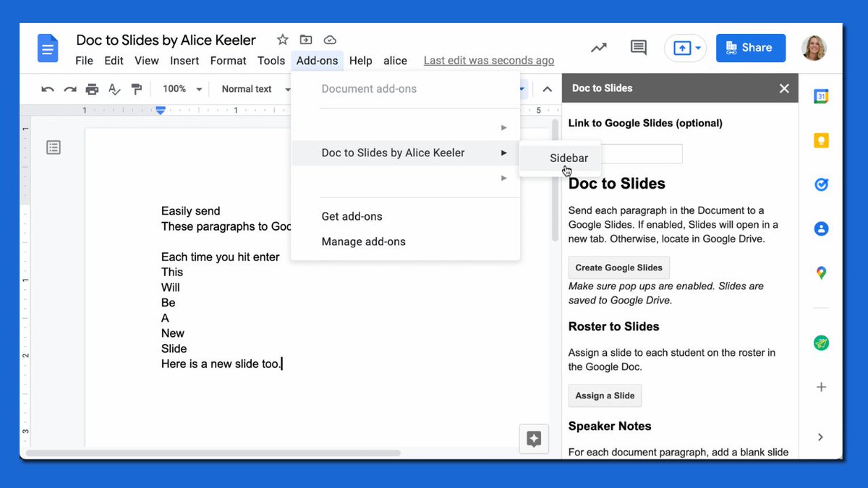Screen dimensions: 868x488
Task: Open the View menu
Action: click(x=147, y=61)
